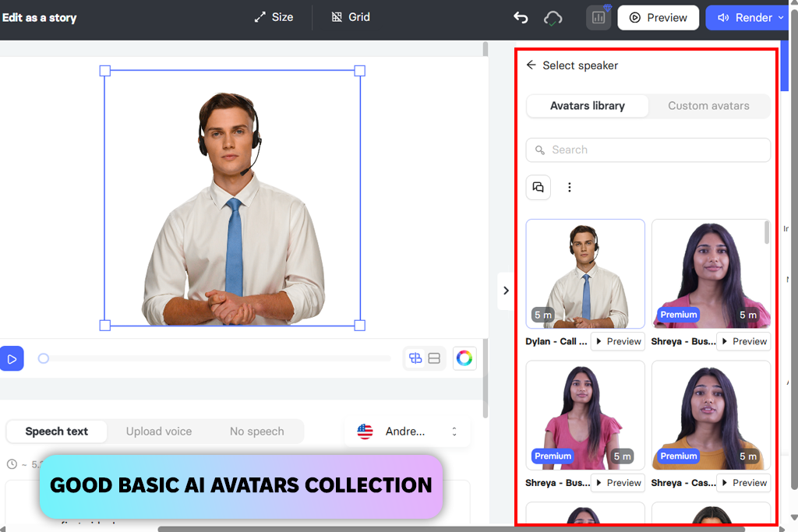This screenshot has width=798, height=532.
Task: Click the Premium badge on Shreya - Cas
Action: tap(679, 456)
